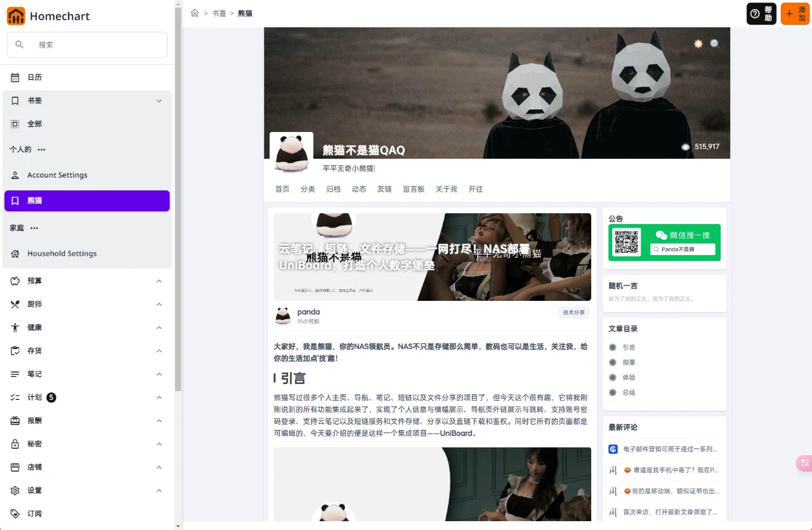
Task: Open the 归档 archive tab
Action: [x=333, y=189]
